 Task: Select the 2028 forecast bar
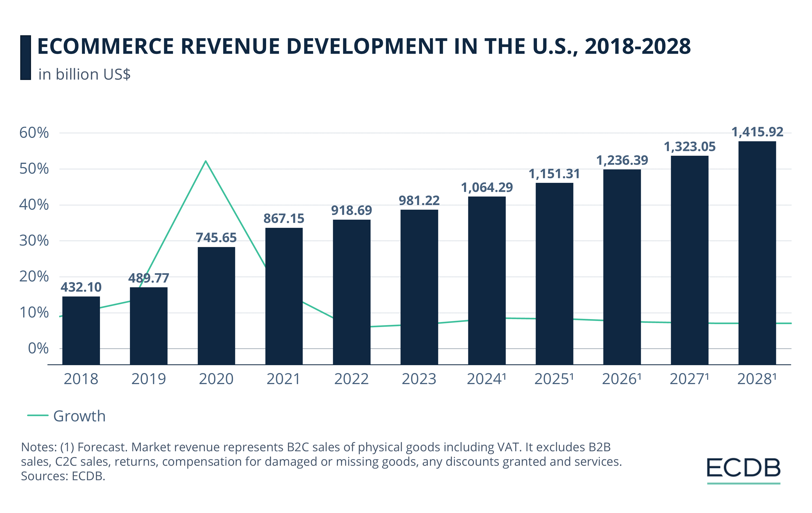coord(757,253)
